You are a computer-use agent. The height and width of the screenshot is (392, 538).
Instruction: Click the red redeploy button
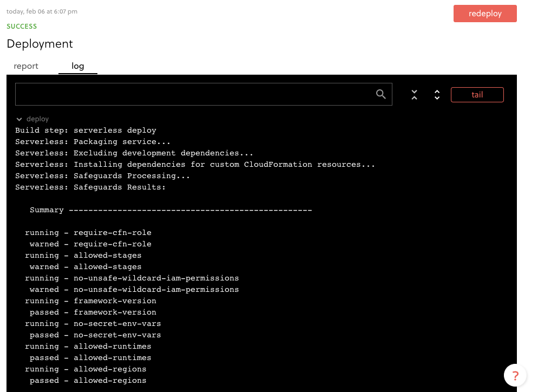(485, 14)
